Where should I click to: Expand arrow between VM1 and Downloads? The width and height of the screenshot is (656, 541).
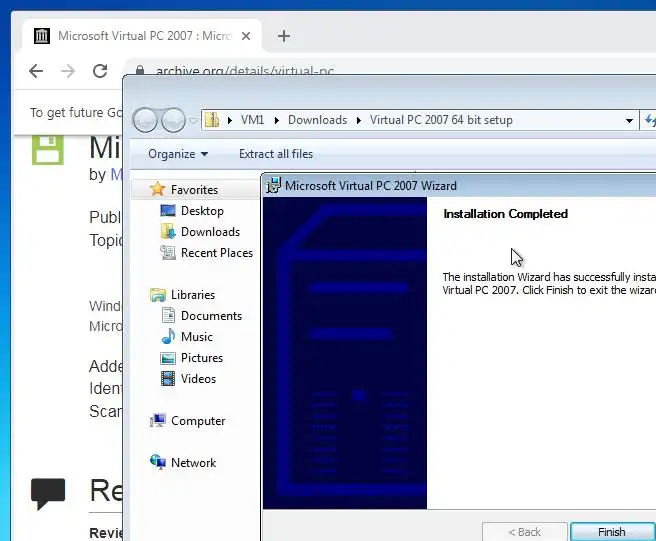277,121
